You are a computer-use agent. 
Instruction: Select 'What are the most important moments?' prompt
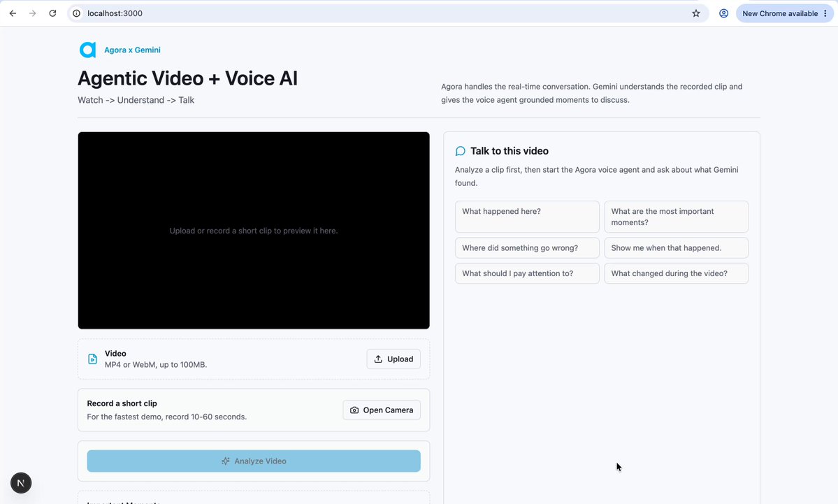[x=676, y=217]
